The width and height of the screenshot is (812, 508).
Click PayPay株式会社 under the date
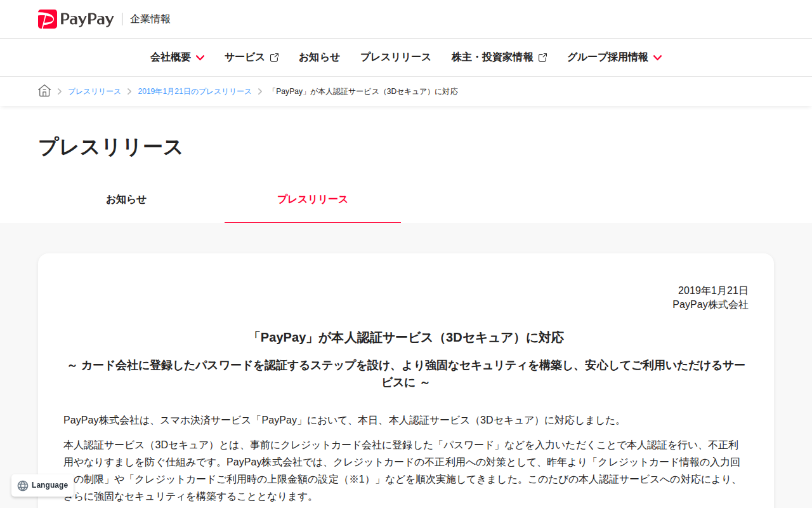[x=710, y=305]
